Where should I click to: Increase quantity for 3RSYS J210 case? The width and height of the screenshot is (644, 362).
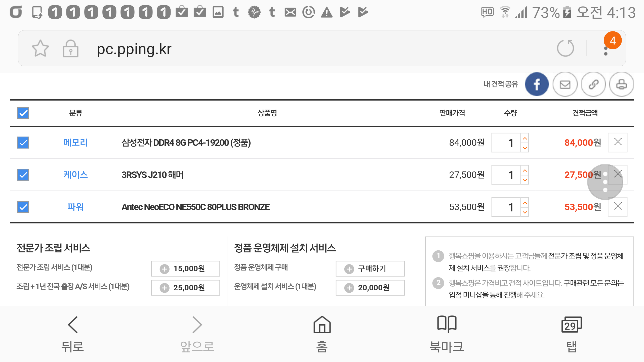tap(525, 170)
